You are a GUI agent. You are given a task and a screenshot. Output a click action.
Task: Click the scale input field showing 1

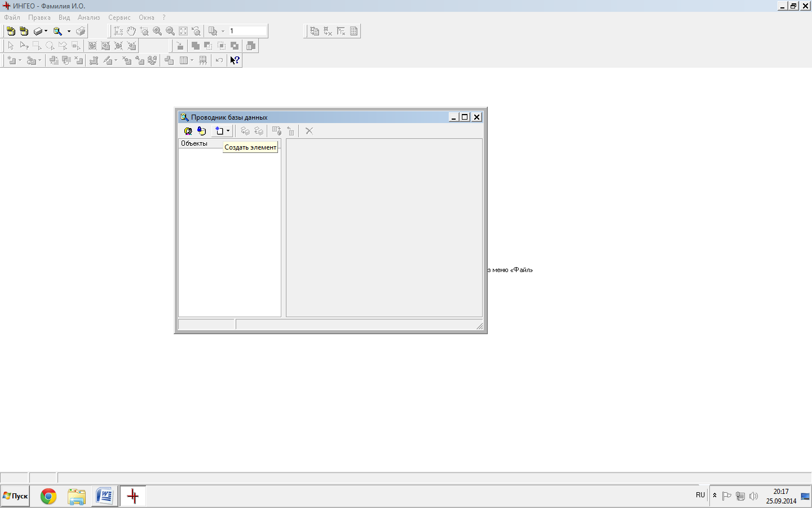tap(247, 31)
